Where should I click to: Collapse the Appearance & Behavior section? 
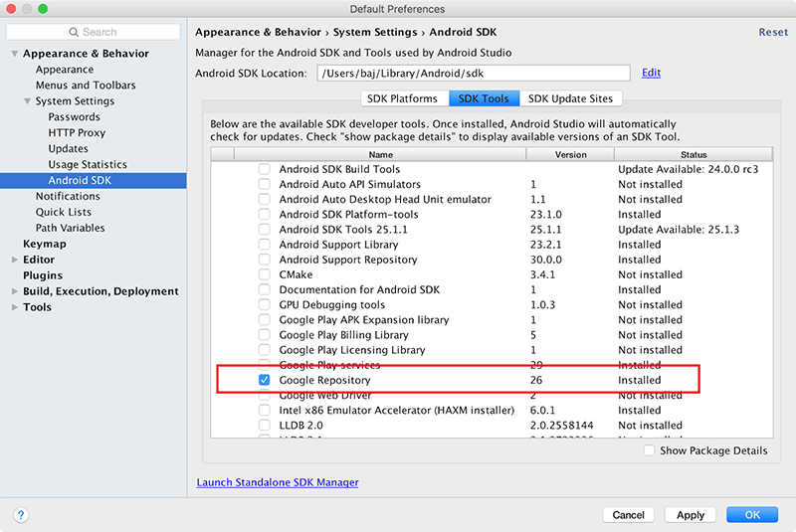coord(14,54)
